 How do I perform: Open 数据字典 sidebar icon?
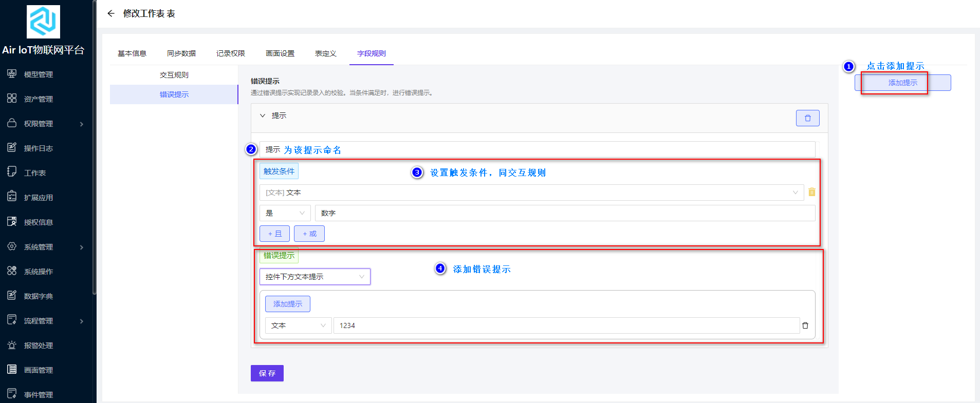pos(12,296)
